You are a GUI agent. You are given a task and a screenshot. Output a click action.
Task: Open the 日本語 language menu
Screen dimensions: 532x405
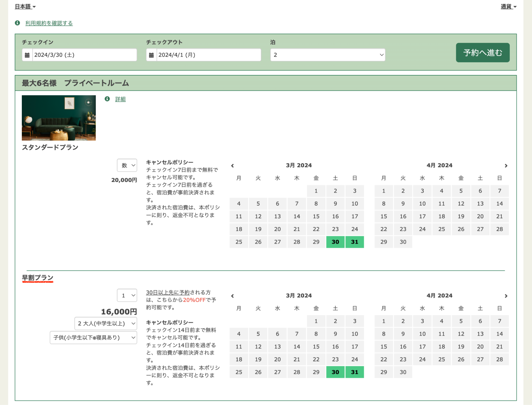(x=25, y=7)
